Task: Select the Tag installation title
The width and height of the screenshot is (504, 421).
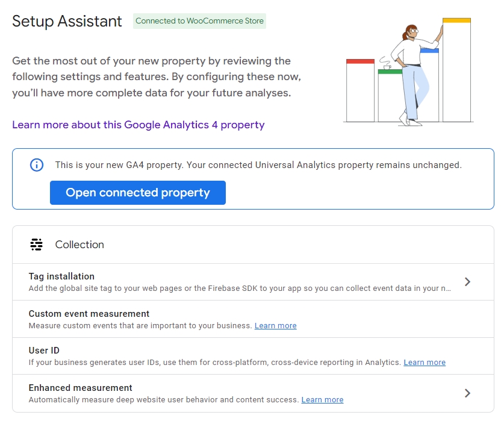Action: 61,276
